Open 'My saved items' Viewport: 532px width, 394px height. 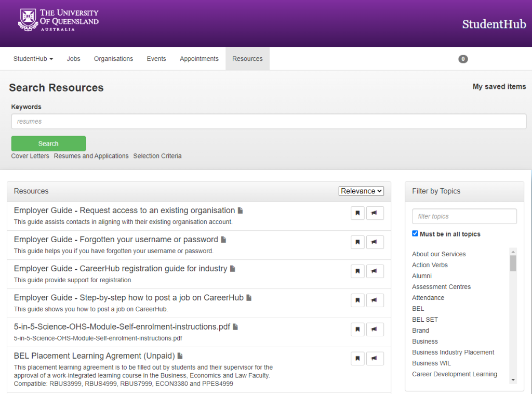(x=499, y=87)
